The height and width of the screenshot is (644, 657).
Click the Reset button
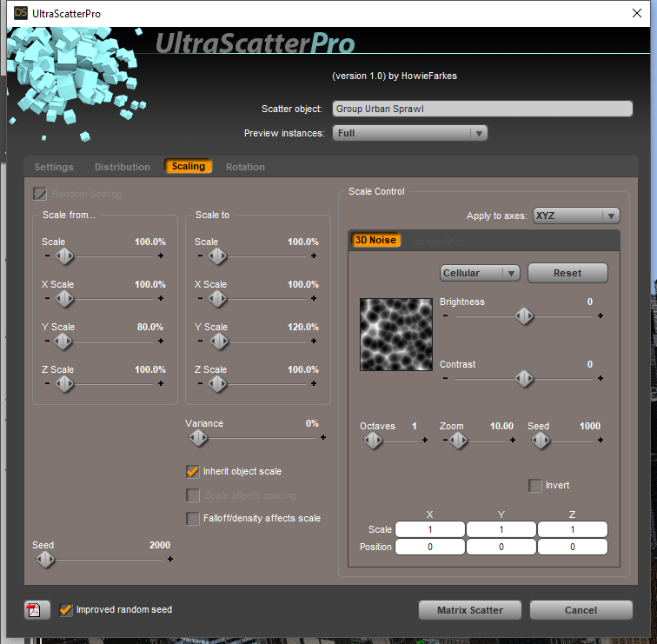pos(567,273)
